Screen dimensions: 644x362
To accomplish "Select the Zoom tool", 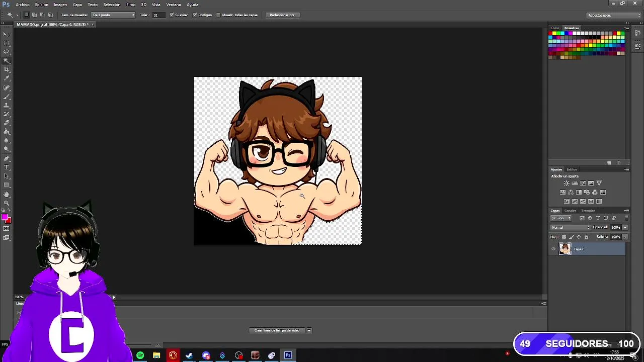I will click(x=7, y=203).
